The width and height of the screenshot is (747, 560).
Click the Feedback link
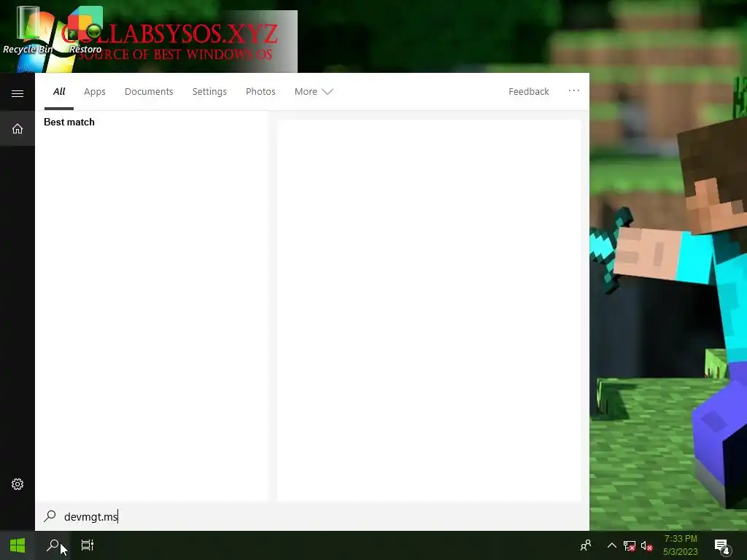tap(529, 91)
